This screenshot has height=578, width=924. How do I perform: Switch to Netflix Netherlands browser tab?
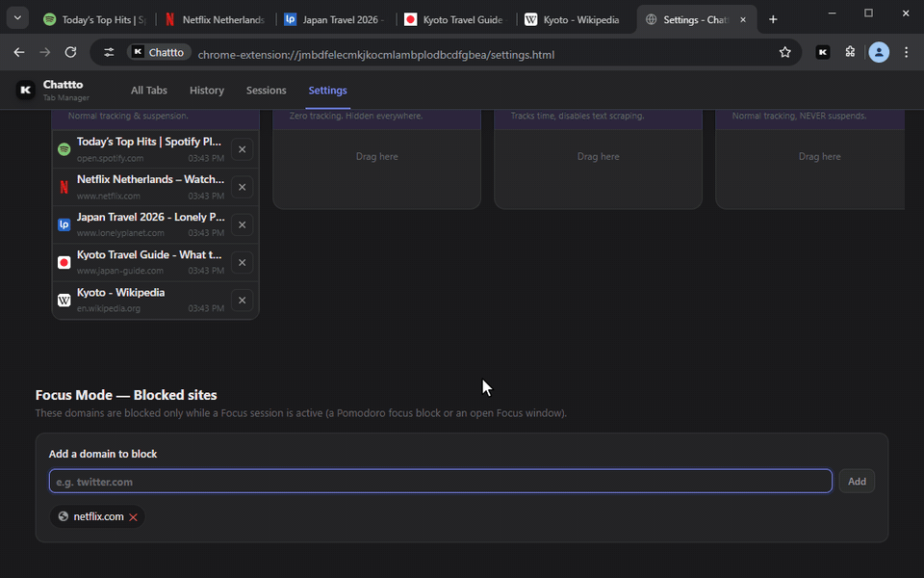tap(217, 19)
